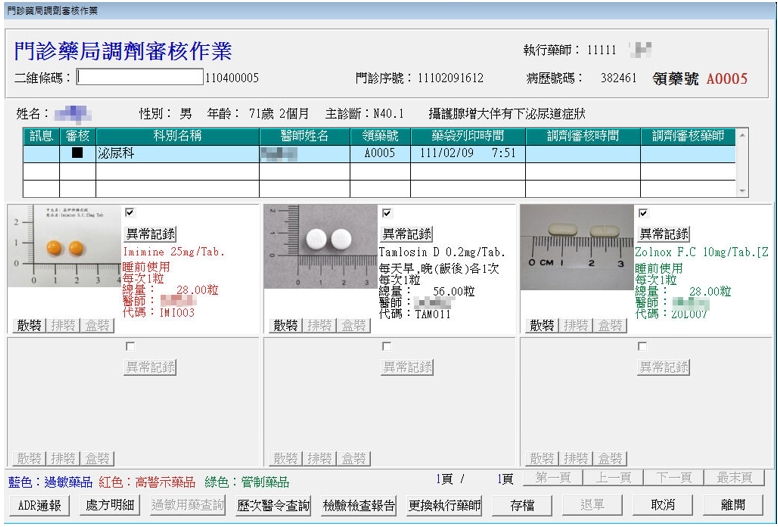Select the 泌尿科 department cell
The image size is (778, 527).
tap(178, 153)
